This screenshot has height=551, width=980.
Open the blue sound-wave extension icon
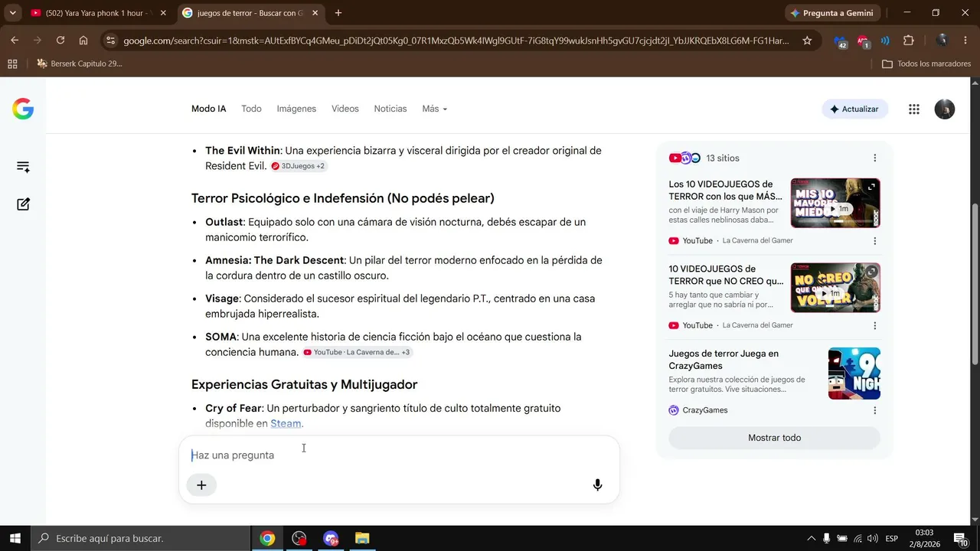(886, 41)
